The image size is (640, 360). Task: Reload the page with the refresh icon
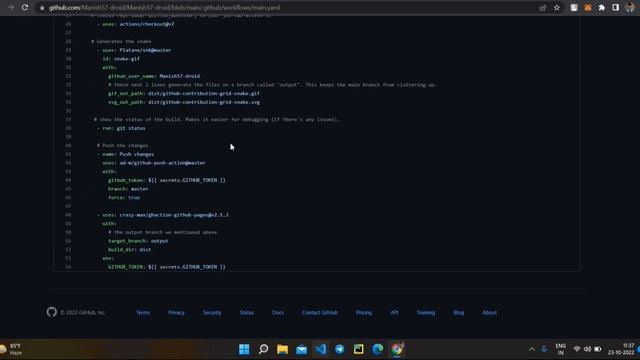pyautogui.click(x=25, y=7)
